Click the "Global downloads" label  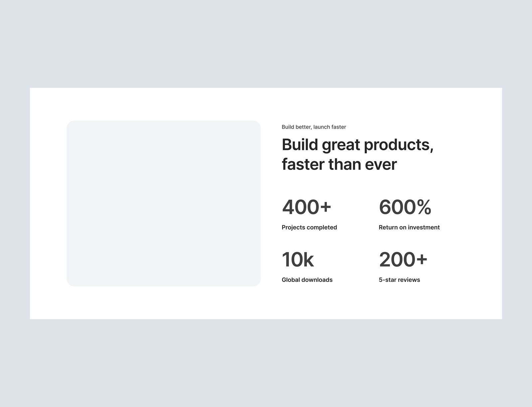(x=307, y=280)
